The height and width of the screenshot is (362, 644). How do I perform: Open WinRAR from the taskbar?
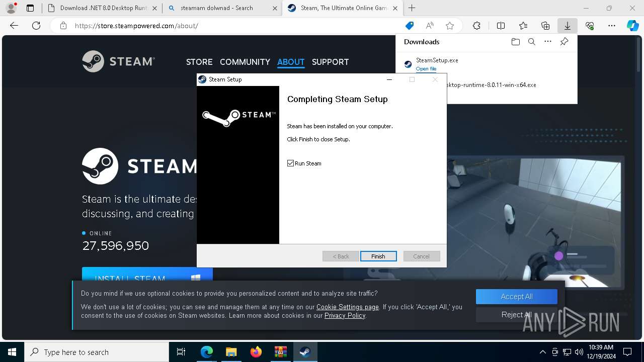point(280,352)
